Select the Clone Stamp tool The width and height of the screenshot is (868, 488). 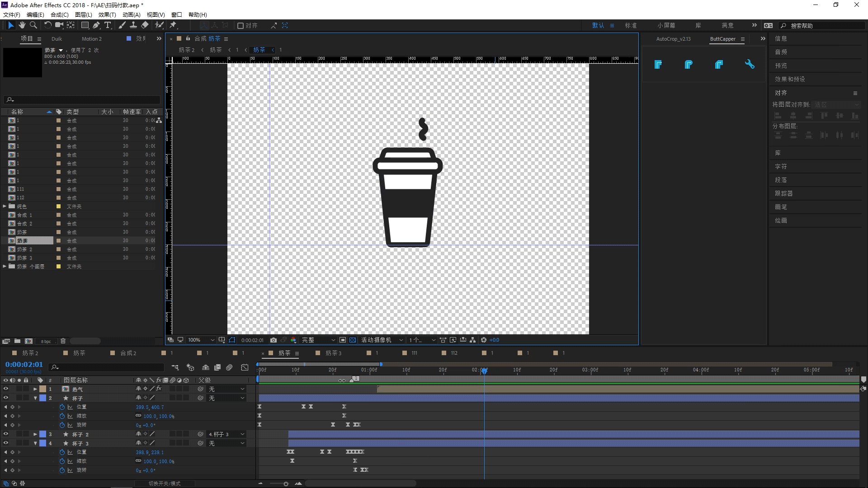(x=133, y=25)
